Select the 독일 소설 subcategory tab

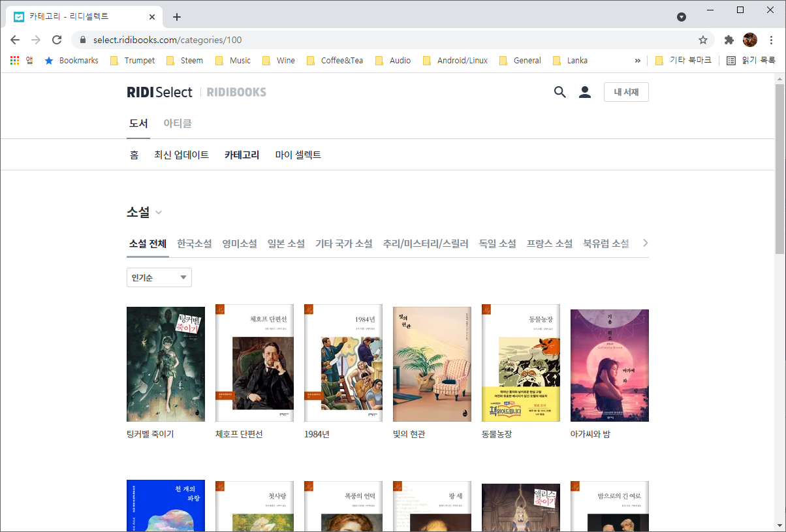[x=497, y=243]
